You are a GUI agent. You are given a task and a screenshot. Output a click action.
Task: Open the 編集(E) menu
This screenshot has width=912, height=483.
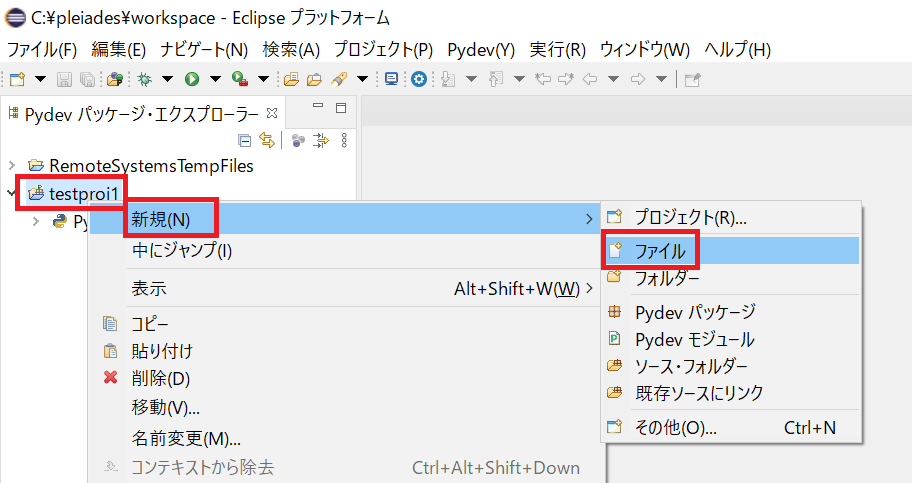coord(119,50)
